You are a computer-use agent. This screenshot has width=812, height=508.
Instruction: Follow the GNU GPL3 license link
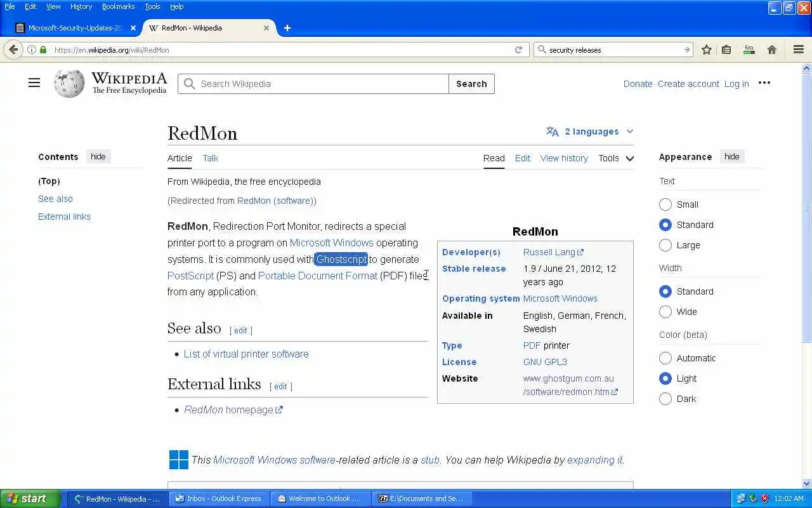click(545, 362)
